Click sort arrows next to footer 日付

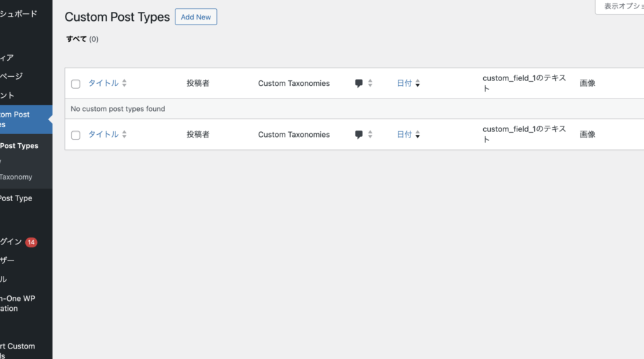[x=417, y=135]
